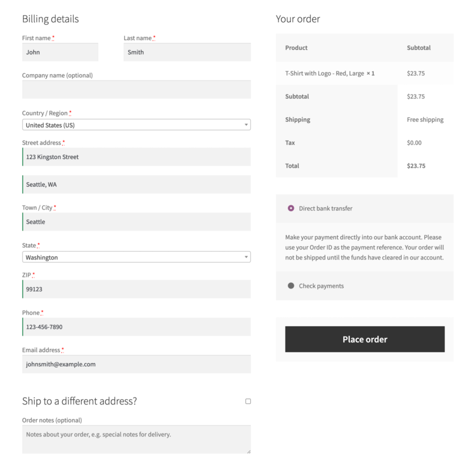Select the ZIP code field
The image size is (476, 466).
pos(136,289)
